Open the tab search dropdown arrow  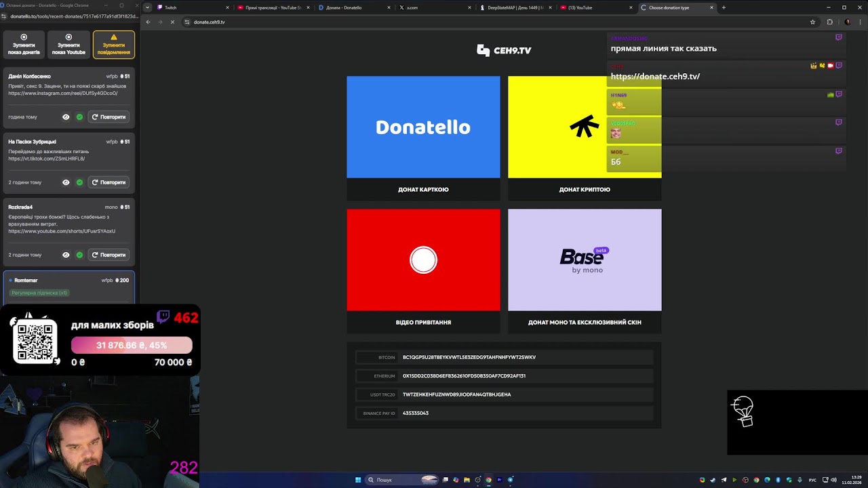click(148, 7)
